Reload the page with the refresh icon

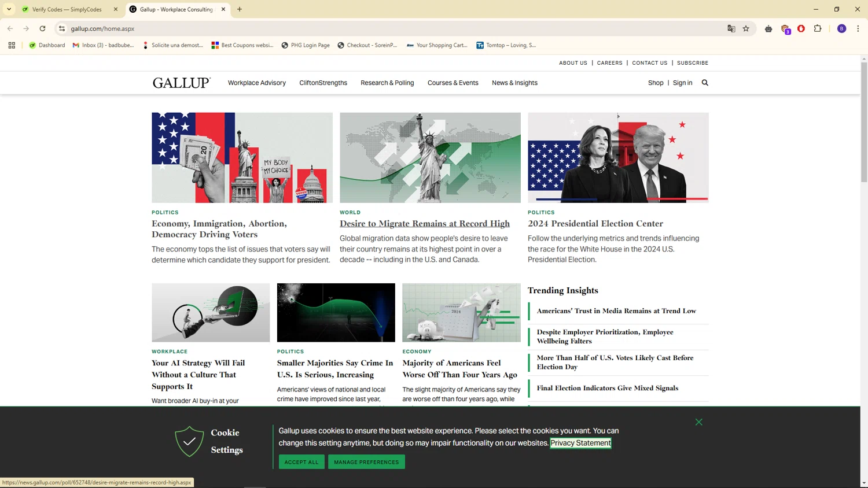pyautogui.click(x=42, y=28)
